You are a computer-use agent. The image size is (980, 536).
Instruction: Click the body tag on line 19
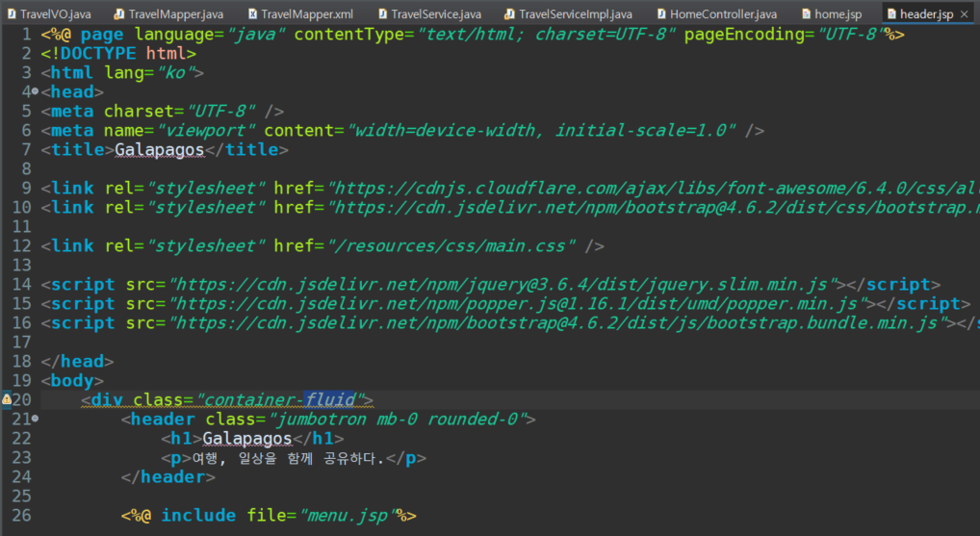pos(72,380)
